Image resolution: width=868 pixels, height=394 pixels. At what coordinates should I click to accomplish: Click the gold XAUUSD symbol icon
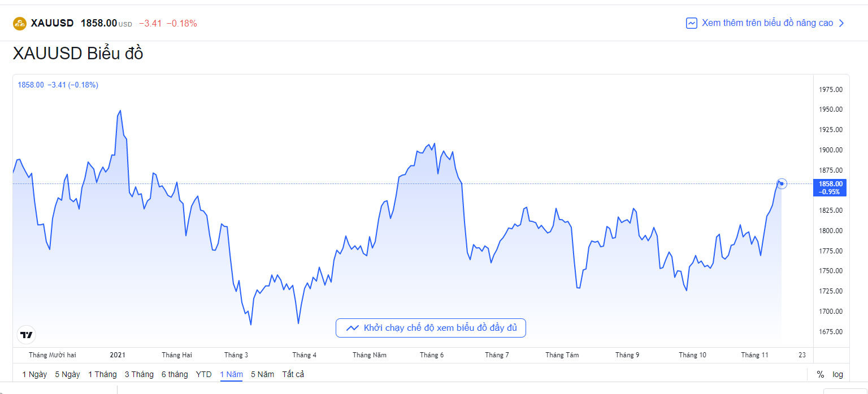coord(20,23)
